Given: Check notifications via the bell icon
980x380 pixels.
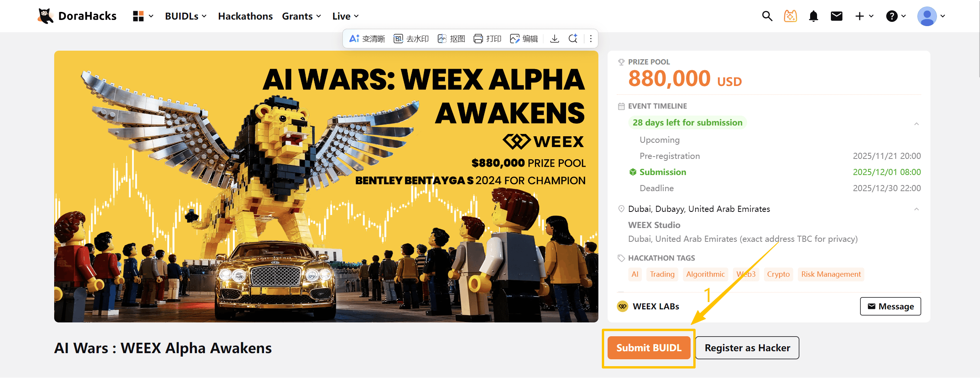Looking at the screenshot, I should [814, 16].
